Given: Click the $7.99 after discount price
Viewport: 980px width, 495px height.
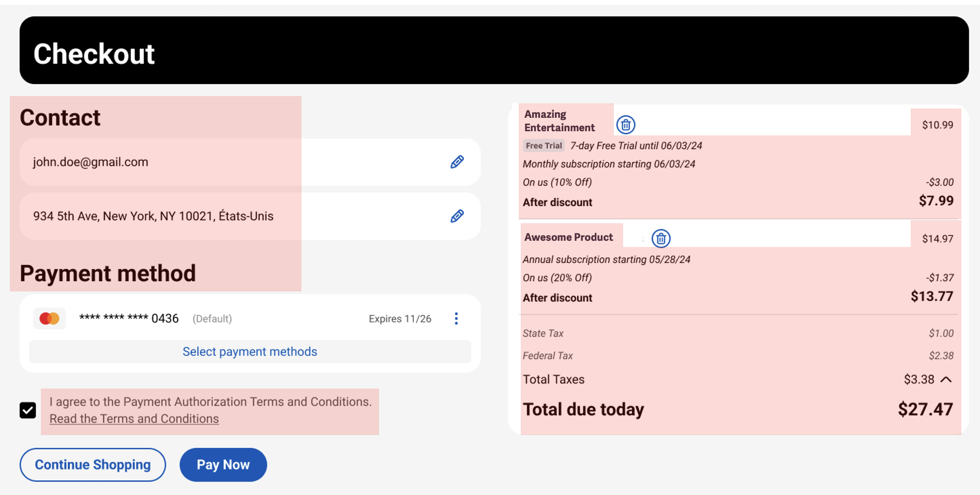Looking at the screenshot, I should [x=936, y=201].
